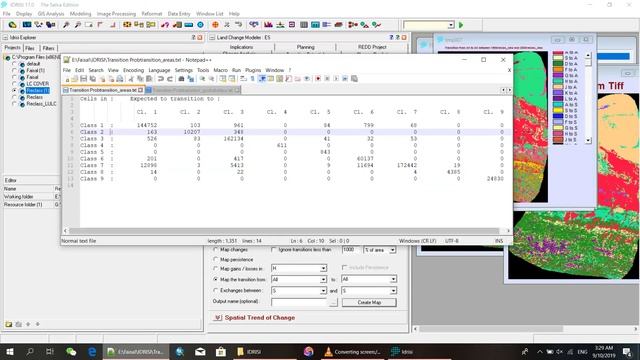Image resolution: width=640 pixels, height=360 pixels.
Task: Click Save icon in Notepad++ toolbar
Action: (84, 79)
